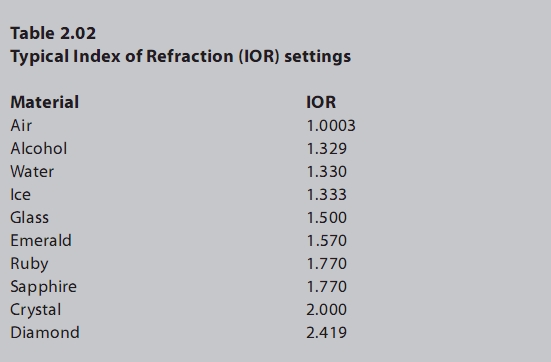This screenshot has width=551, height=362.
Task: Click the 1.333 IOR value
Action: (x=327, y=195)
